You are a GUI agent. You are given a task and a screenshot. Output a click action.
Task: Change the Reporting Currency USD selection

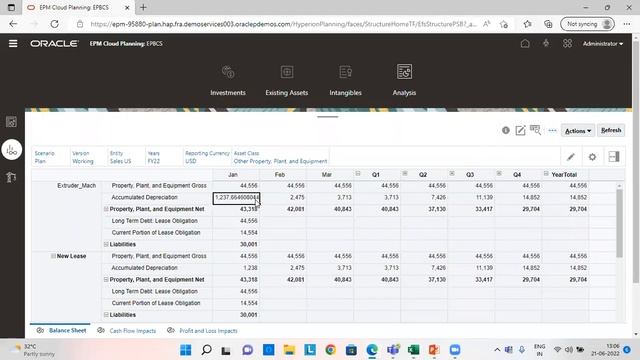(x=207, y=157)
